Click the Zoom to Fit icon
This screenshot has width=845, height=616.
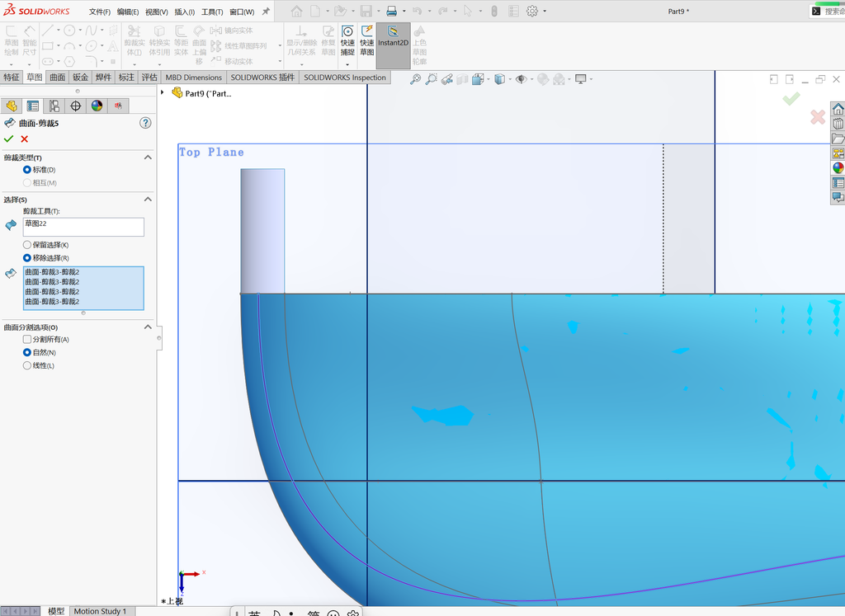[x=416, y=79]
